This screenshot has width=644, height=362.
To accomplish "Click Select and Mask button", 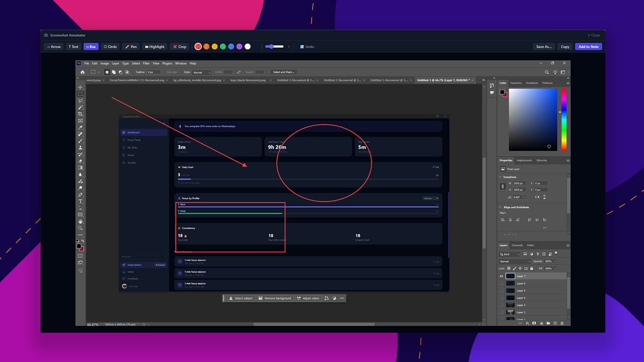I will coord(283,72).
